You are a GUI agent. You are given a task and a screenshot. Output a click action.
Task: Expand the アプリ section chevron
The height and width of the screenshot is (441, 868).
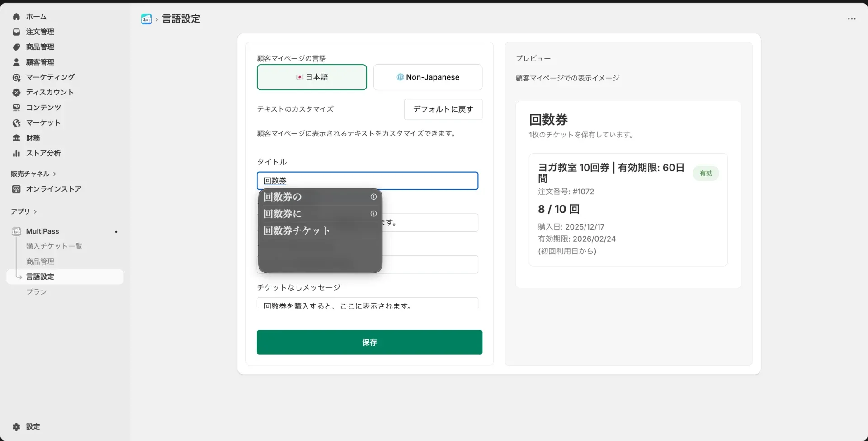[35, 212]
